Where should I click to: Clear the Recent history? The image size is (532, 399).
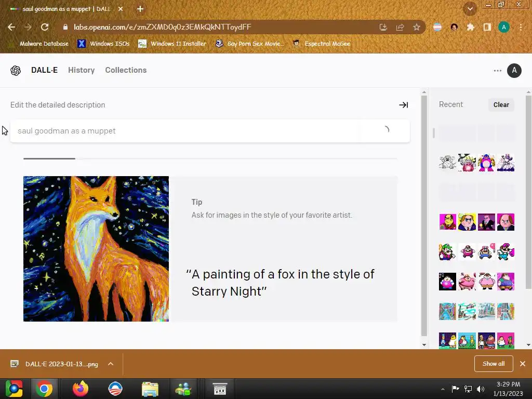501,105
